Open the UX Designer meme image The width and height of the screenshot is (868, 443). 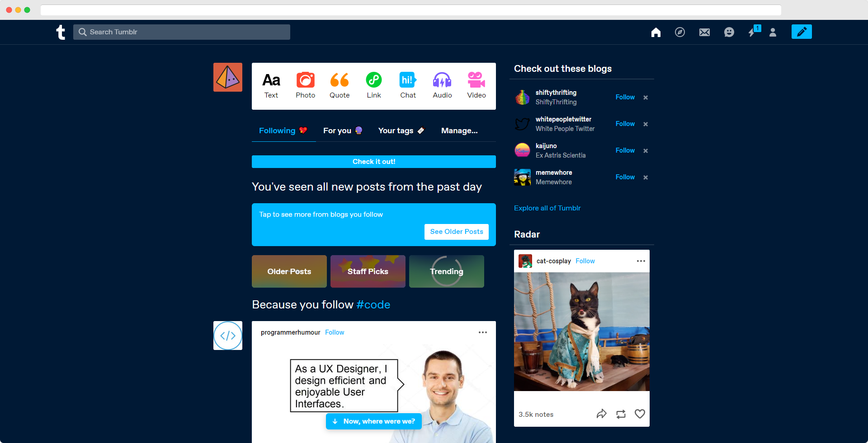pyautogui.click(x=374, y=393)
